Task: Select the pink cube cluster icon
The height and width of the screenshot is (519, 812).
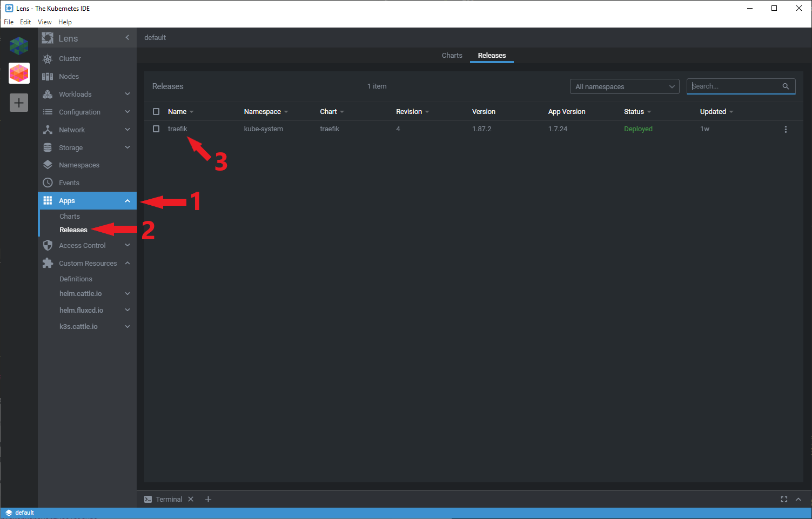Action: pos(19,73)
